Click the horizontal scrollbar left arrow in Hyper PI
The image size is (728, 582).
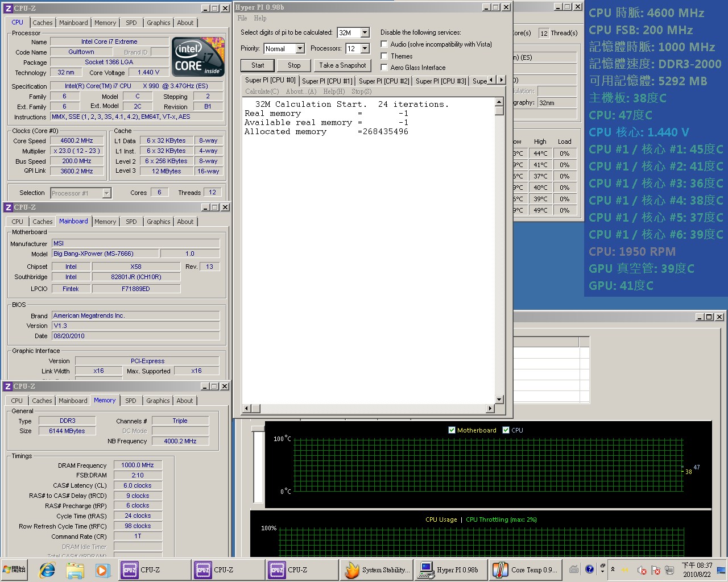[x=247, y=409]
